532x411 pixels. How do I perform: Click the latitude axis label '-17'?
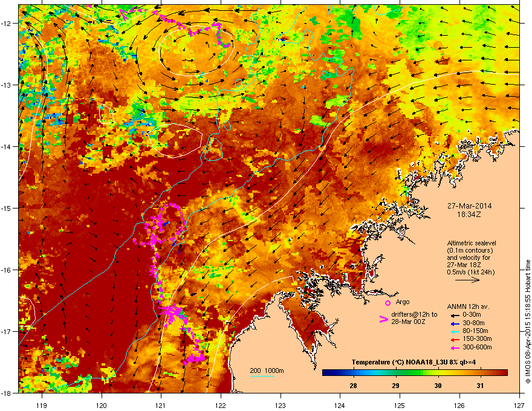click(6, 331)
